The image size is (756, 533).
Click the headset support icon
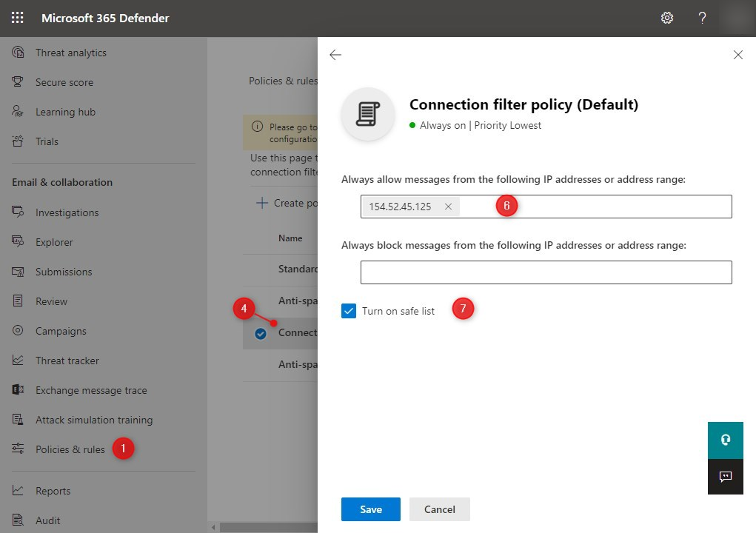click(x=726, y=440)
